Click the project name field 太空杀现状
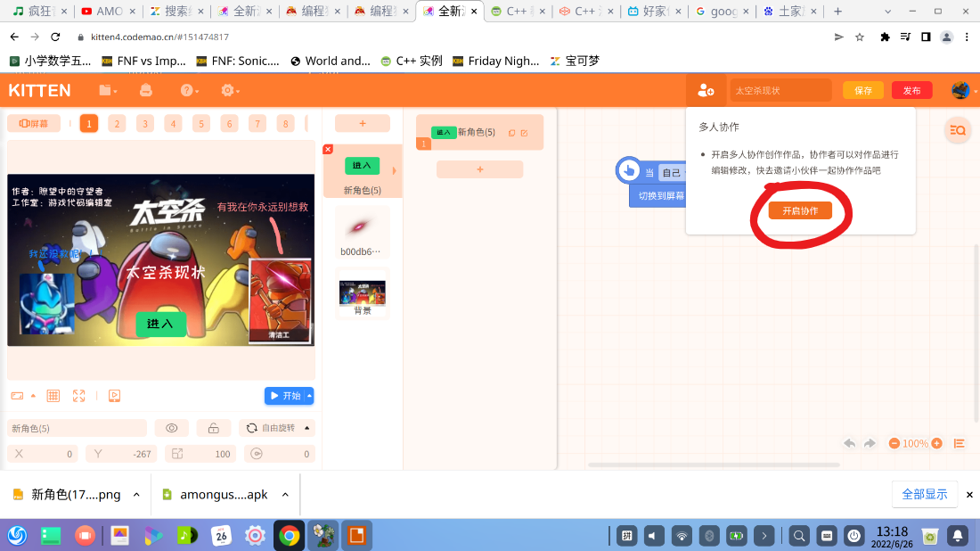Image resolution: width=980 pixels, height=551 pixels. pyautogui.click(x=780, y=91)
